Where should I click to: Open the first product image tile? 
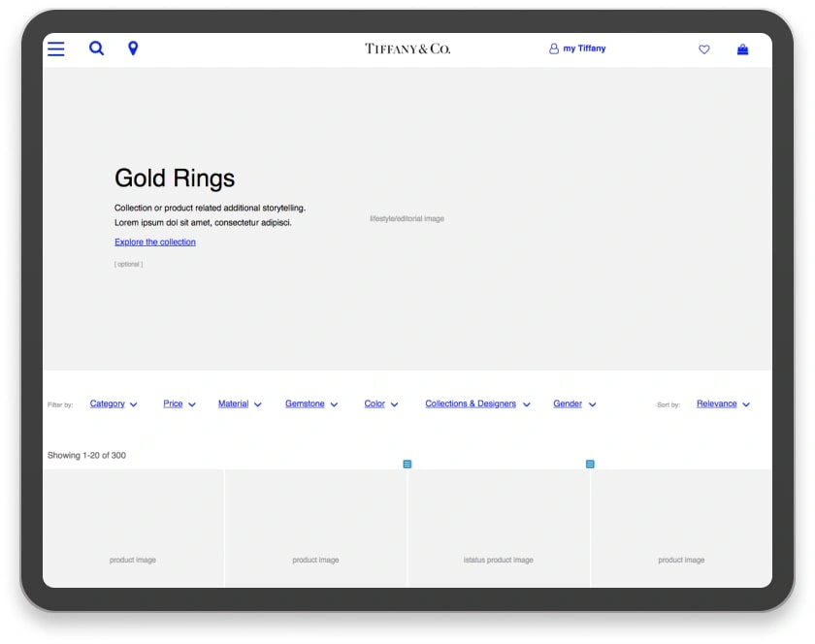(133, 528)
